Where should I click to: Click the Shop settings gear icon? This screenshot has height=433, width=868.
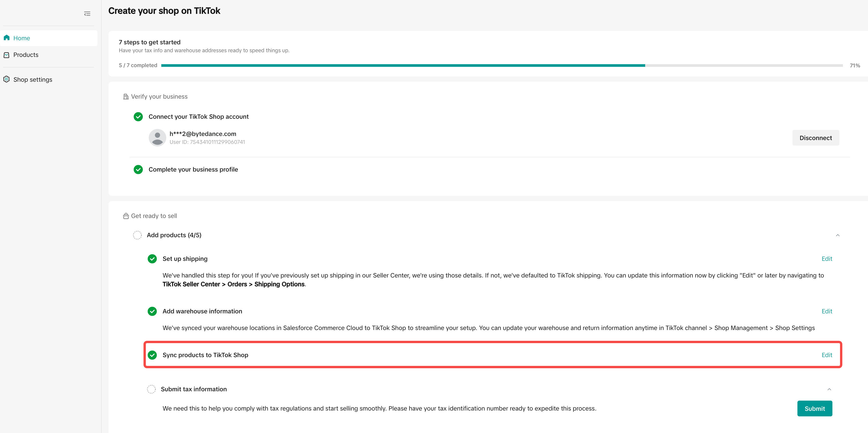pos(6,79)
